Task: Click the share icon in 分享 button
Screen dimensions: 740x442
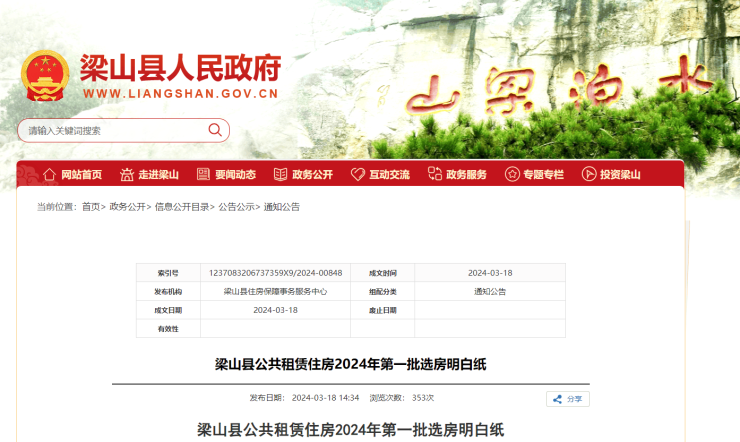Action: click(x=557, y=399)
